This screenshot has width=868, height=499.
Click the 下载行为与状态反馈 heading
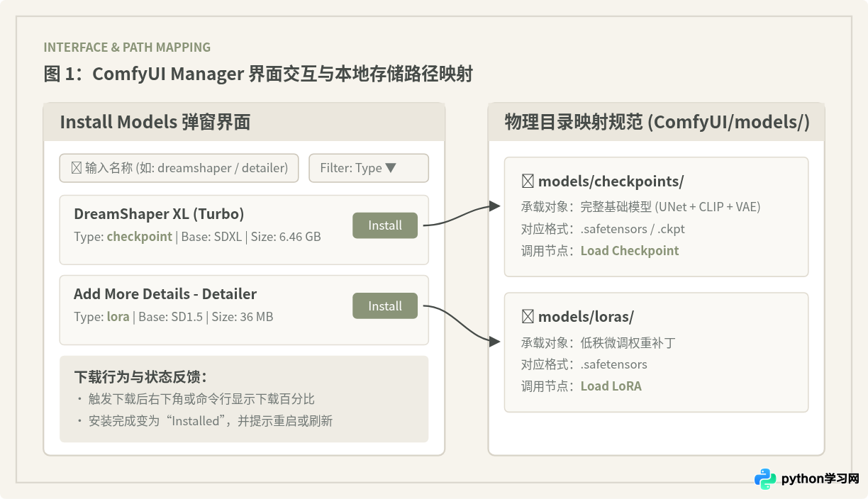pyautogui.click(x=140, y=377)
